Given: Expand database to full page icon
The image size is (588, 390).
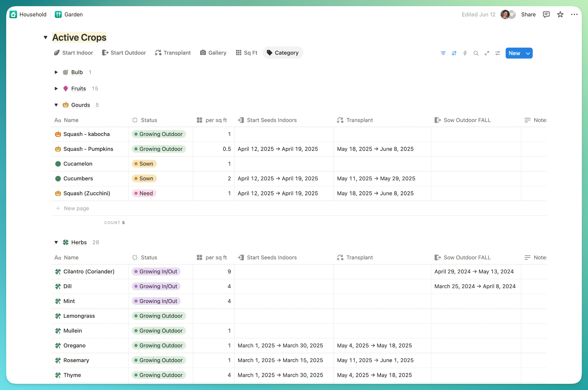Looking at the screenshot, I should tap(487, 53).
